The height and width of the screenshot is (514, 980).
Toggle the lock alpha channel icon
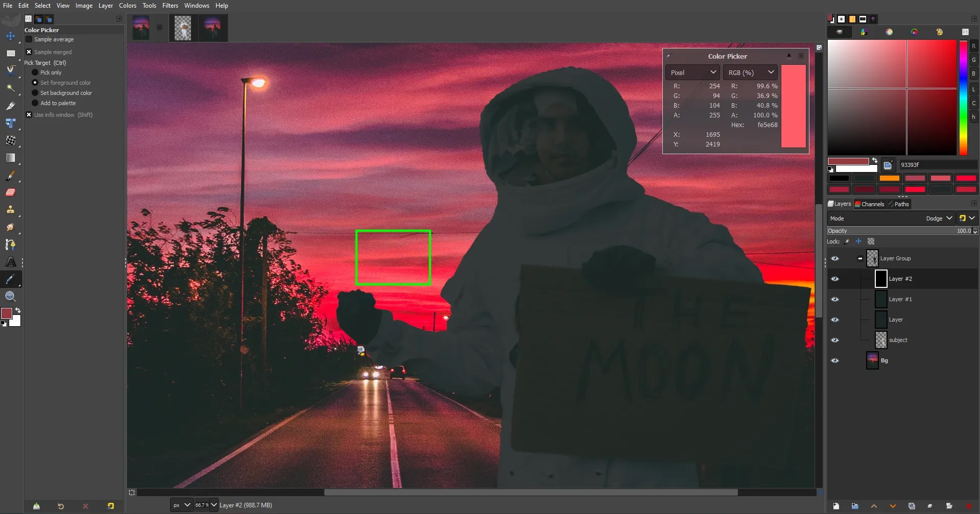point(871,241)
